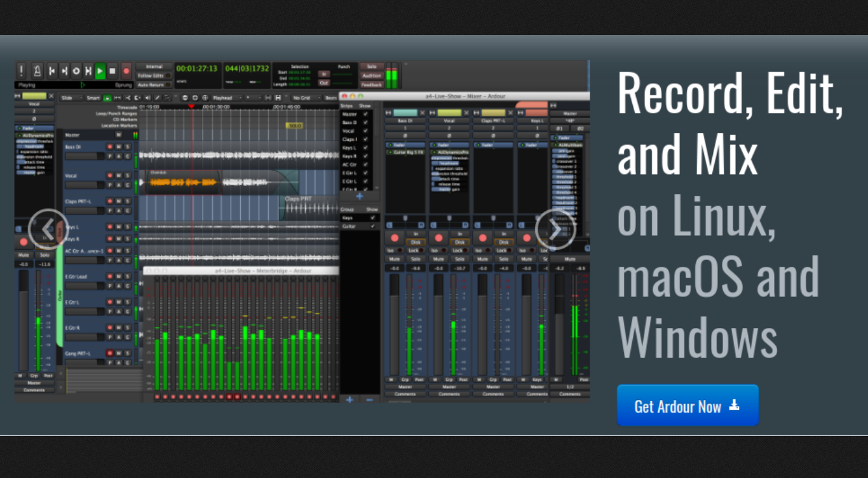Screen dimensions: 868x478
Task: Record-arm the Bass DI track in editor
Action: pyautogui.click(x=110, y=147)
